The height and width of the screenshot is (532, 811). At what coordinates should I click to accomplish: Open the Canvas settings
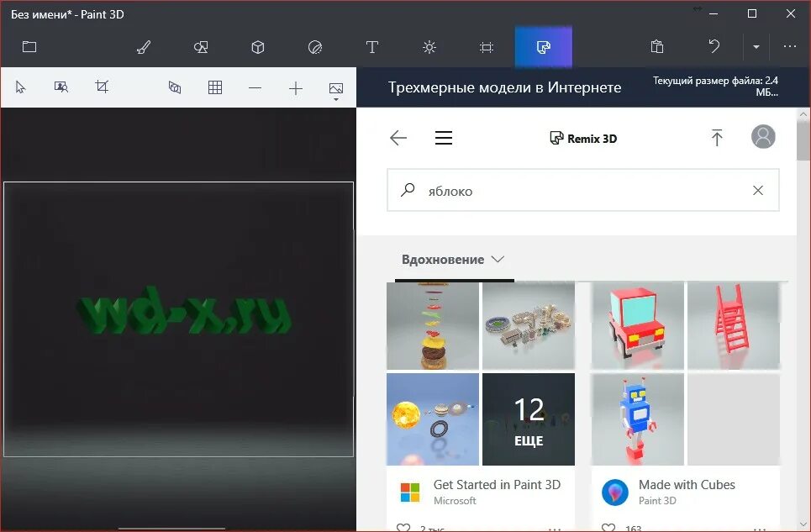tap(486, 47)
